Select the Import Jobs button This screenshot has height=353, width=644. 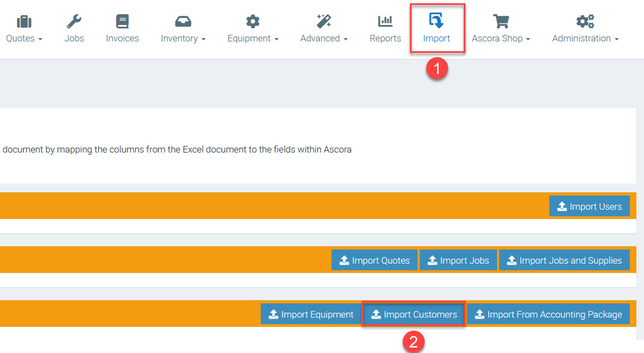pyautogui.click(x=458, y=260)
